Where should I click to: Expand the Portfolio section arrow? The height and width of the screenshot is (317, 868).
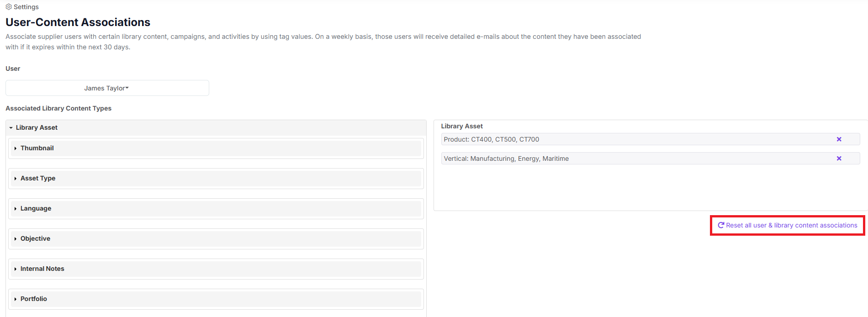pos(16,299)
